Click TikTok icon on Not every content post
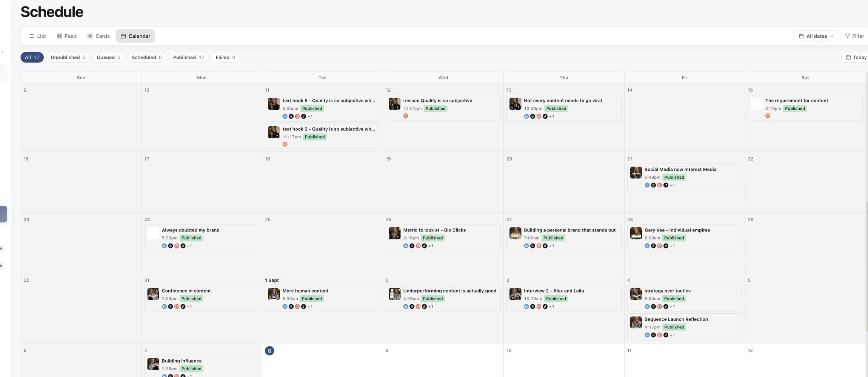868x377 pixels. 545,116
